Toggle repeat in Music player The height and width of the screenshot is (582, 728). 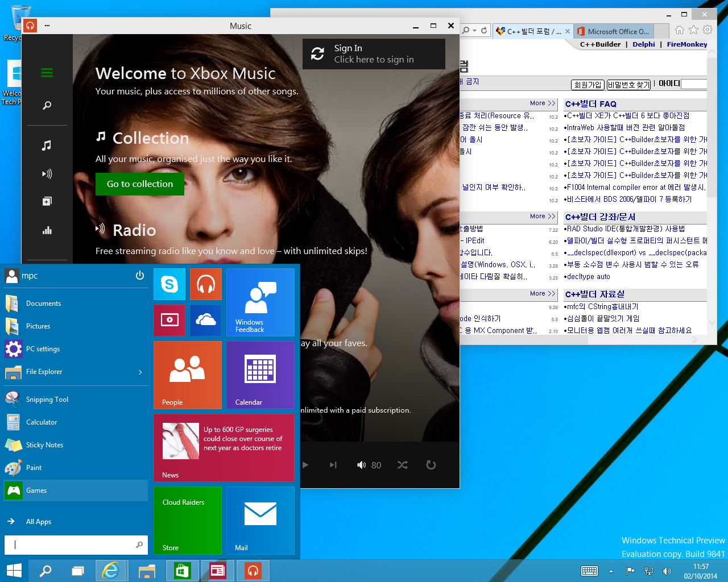click(431, 465)
